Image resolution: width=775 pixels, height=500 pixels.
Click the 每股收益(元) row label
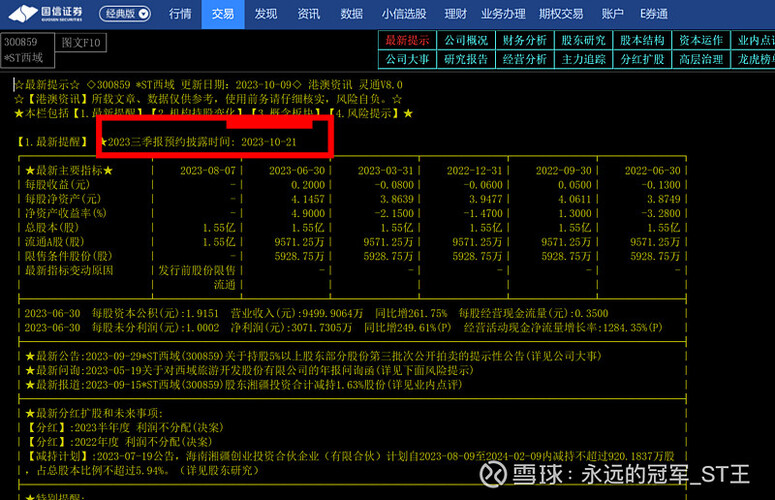click(57, 185)
